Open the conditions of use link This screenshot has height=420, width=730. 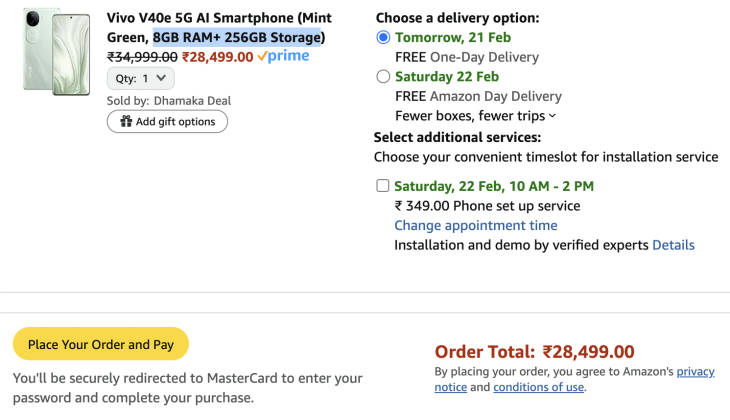538,387
